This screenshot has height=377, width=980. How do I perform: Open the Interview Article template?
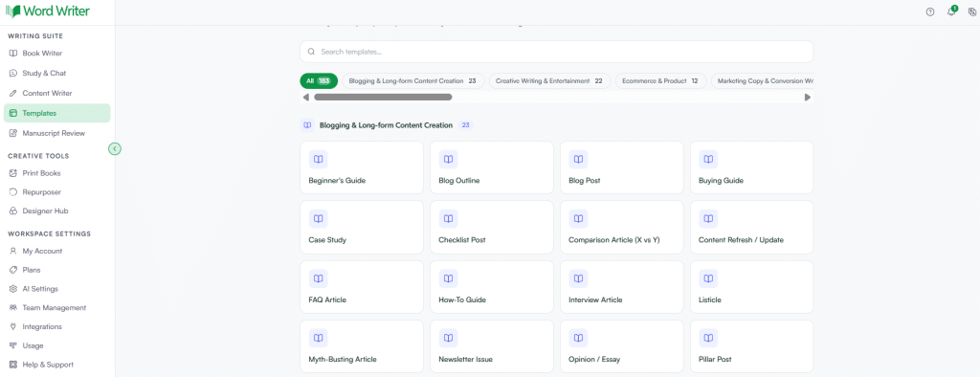tap(621, 287)
